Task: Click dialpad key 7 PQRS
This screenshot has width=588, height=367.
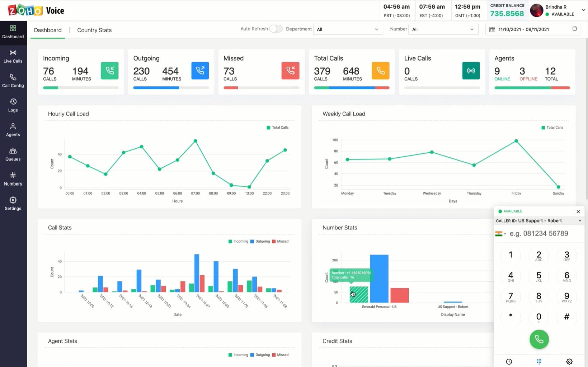Action: pyautogui.click(x=511, y=297)
